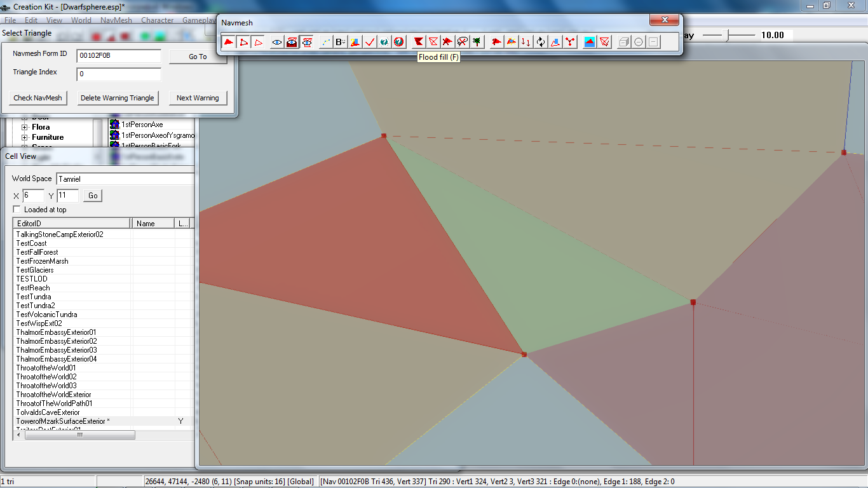Image resolution: width=868 pixels, height=488 pixels.
Task: Click the Triangle Index input field
Action: tap(119, 74)
